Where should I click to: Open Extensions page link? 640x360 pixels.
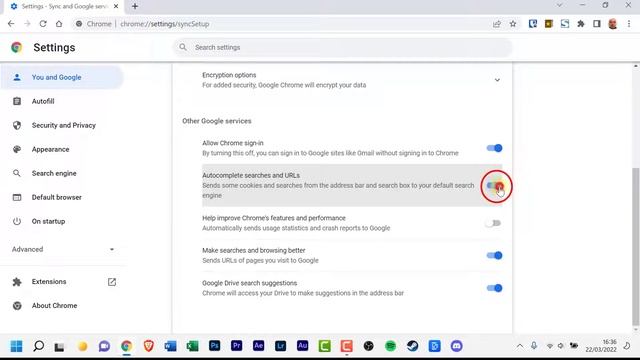point(64,282)
